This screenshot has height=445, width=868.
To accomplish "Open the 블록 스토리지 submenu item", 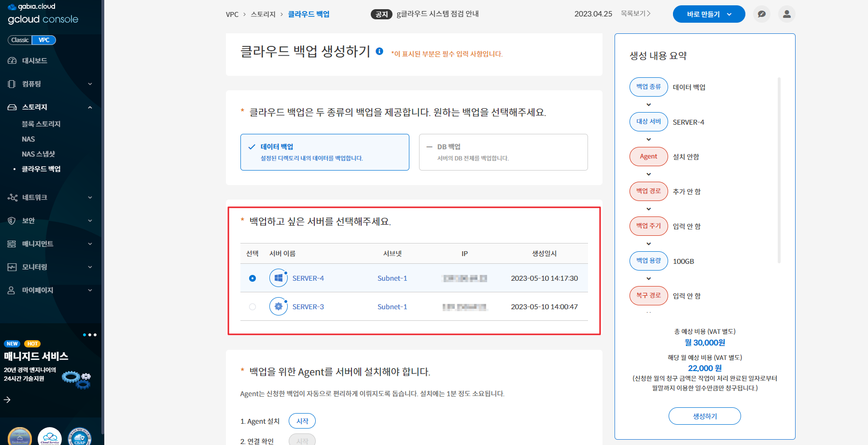I will tap(41, 124).
